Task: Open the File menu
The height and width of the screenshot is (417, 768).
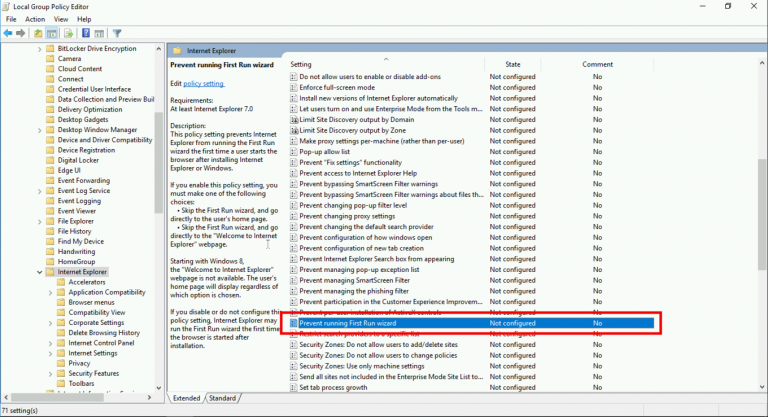Action: (x=11, y=19)
